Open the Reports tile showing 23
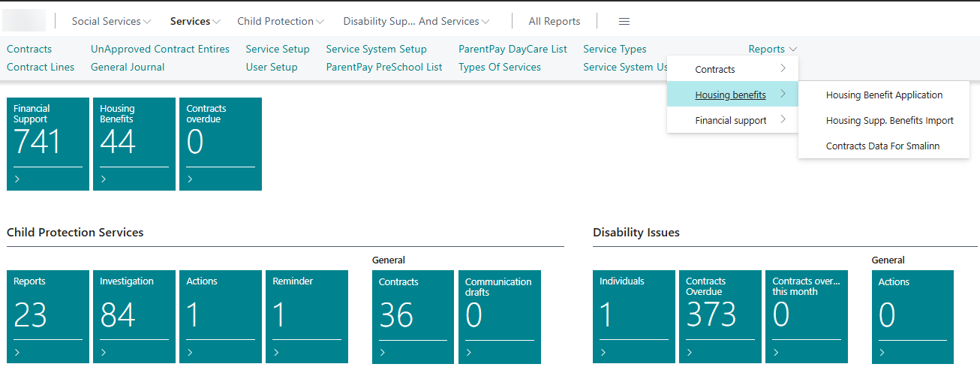 tap(48, 315)
